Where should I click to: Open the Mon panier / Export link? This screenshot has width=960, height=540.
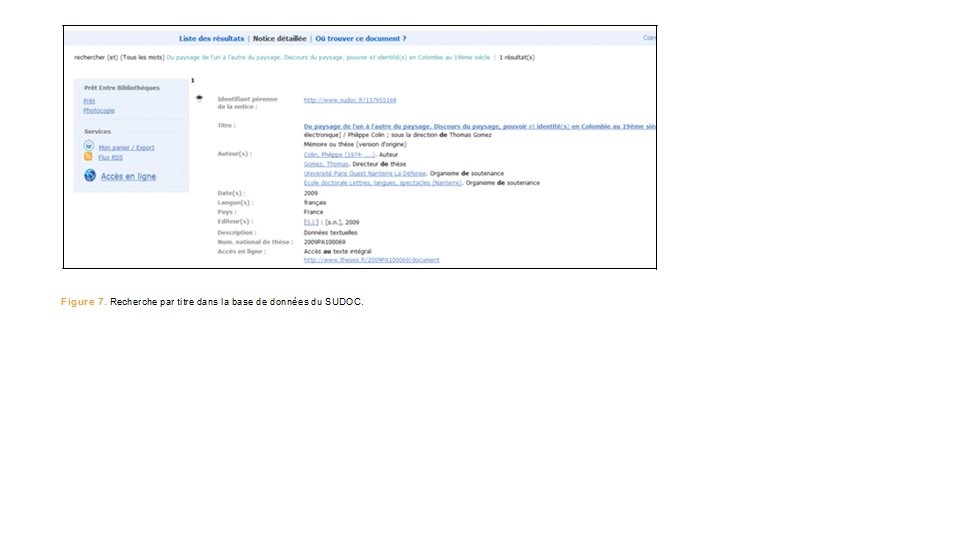127,148
